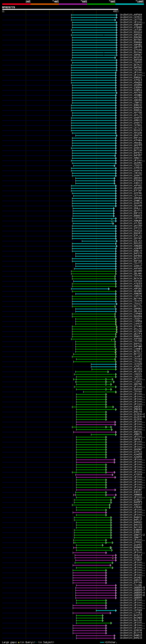Select the label UniRef100_C6TCB0
The height and width of the screenshot is (644, 146).
tap(131, 30)
